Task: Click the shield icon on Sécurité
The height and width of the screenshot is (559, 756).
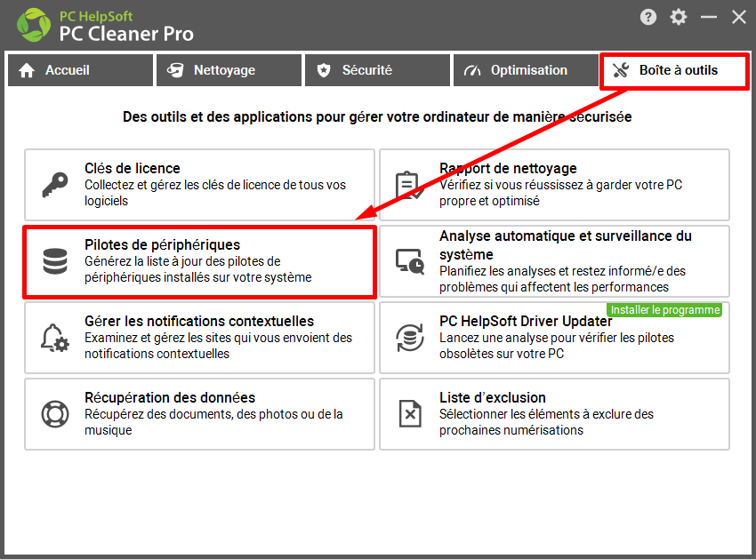Action: 324,70
